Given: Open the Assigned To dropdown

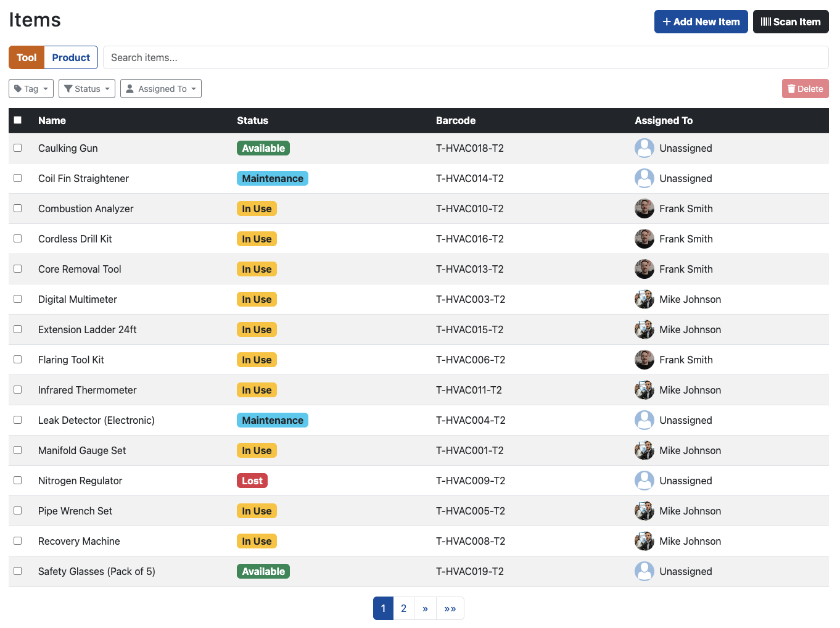Looking at the screenshot, I should [161, 88].
